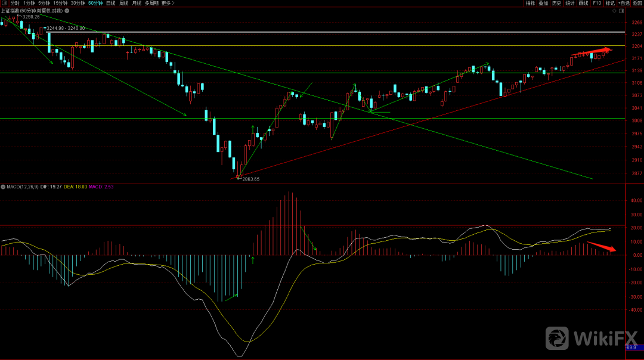Select the 15分钟 period tab
Screen dimensions: 644x360
tap(60, 3)
